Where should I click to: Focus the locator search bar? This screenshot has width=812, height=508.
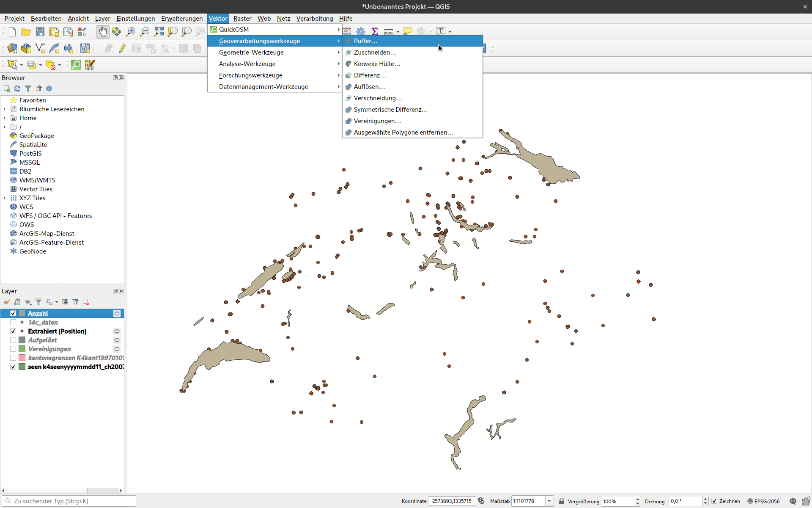pos(69,501)
